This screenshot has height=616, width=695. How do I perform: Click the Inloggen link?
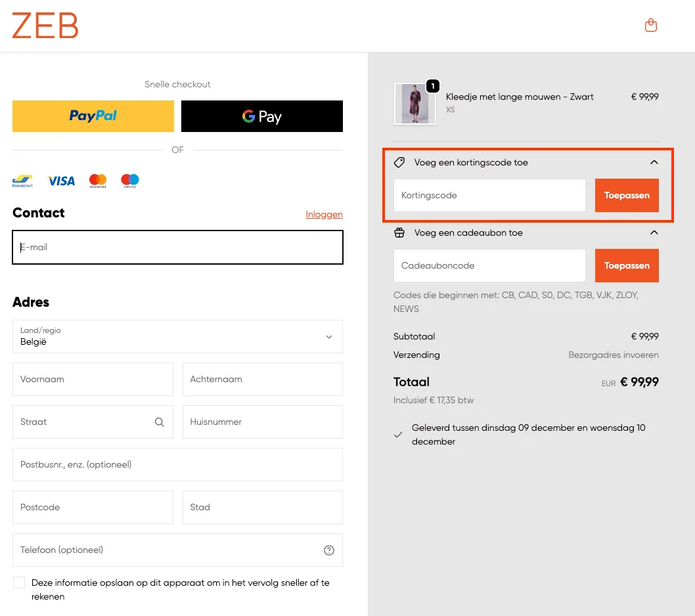tap(324, 214)
